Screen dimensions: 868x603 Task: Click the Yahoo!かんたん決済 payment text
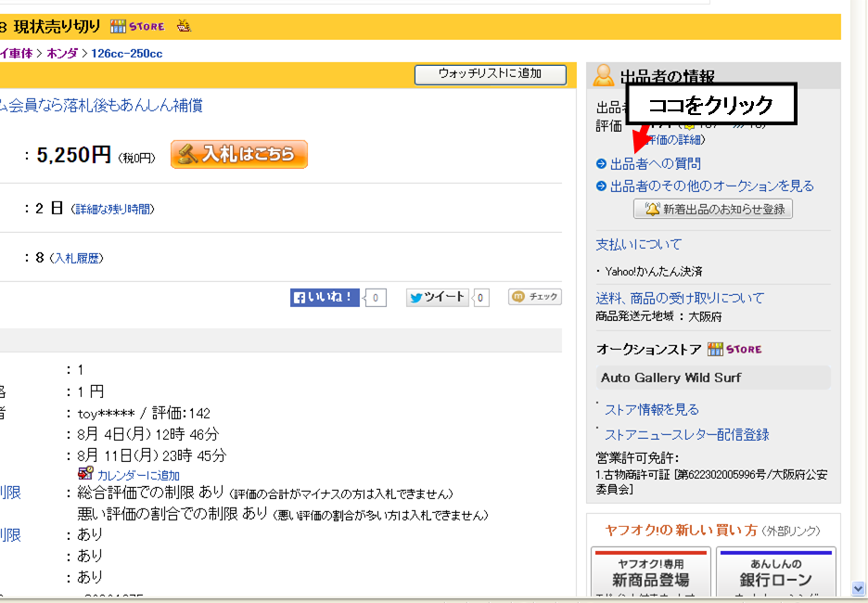(653, 271)
